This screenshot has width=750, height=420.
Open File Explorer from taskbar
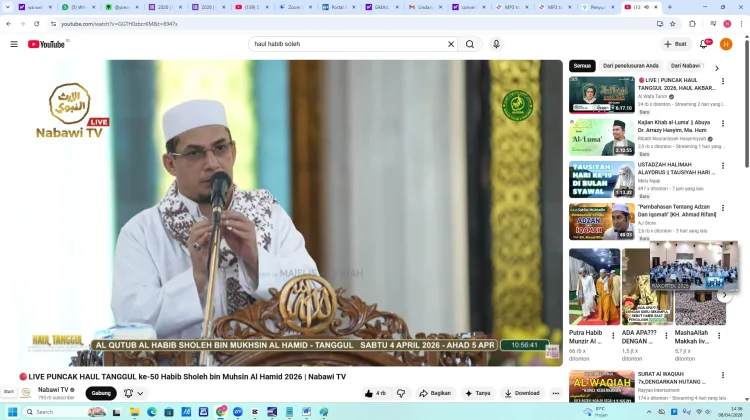pos(134,412)
